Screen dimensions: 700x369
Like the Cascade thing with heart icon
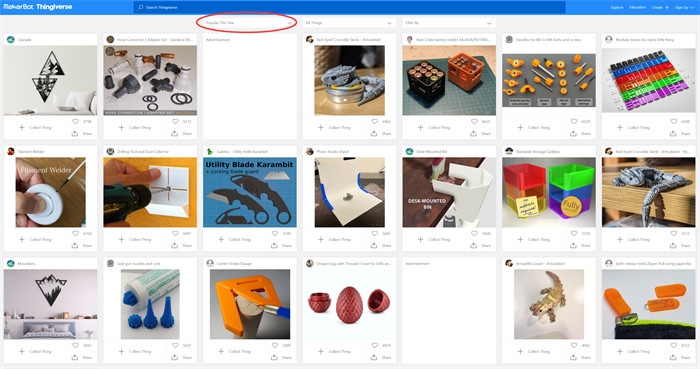tap(75, 121)
